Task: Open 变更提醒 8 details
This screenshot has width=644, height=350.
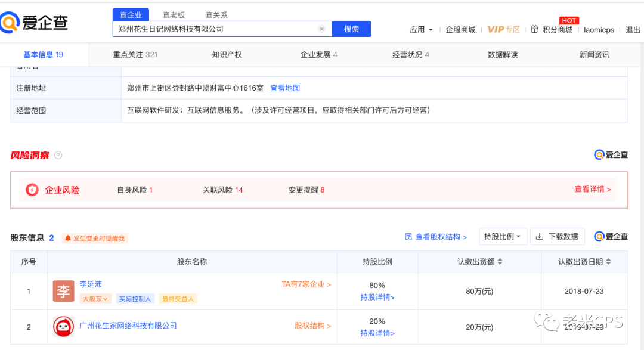Action: [306, 190]
